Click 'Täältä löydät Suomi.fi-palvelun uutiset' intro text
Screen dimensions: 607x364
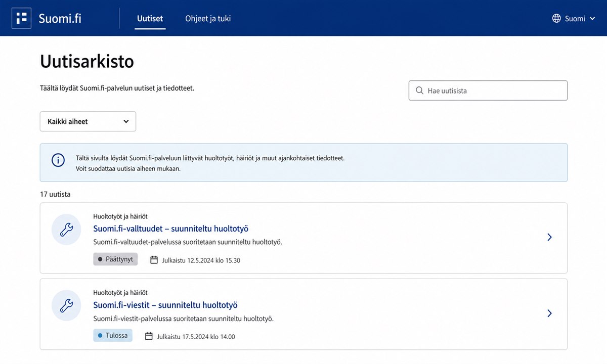(117, 88)
